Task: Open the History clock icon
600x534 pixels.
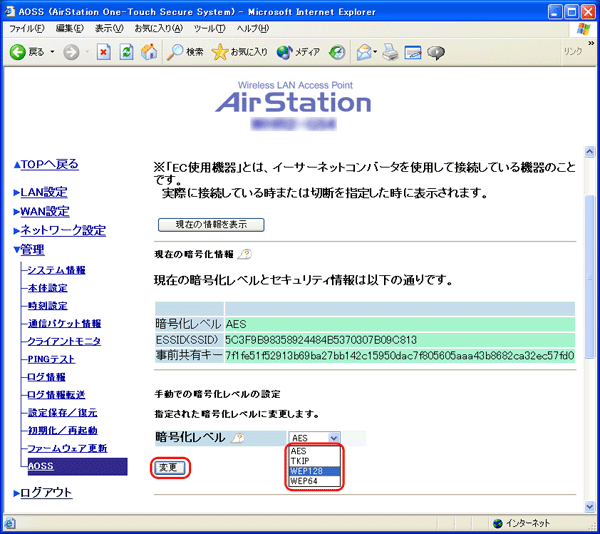Action: [x=337, y=52]
